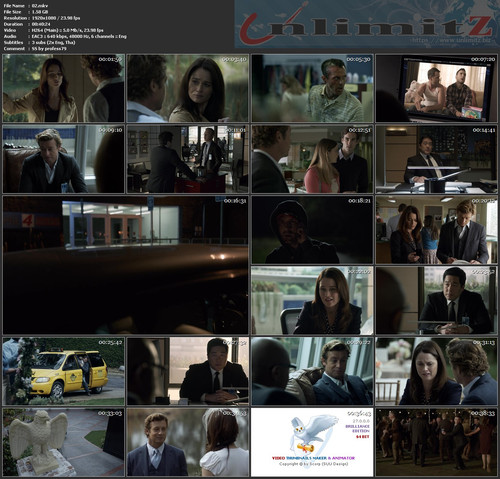Select the thumbnail stamped 00:27:32
The width and height of the screenshot is (500, 479).
tap(188, 371)
